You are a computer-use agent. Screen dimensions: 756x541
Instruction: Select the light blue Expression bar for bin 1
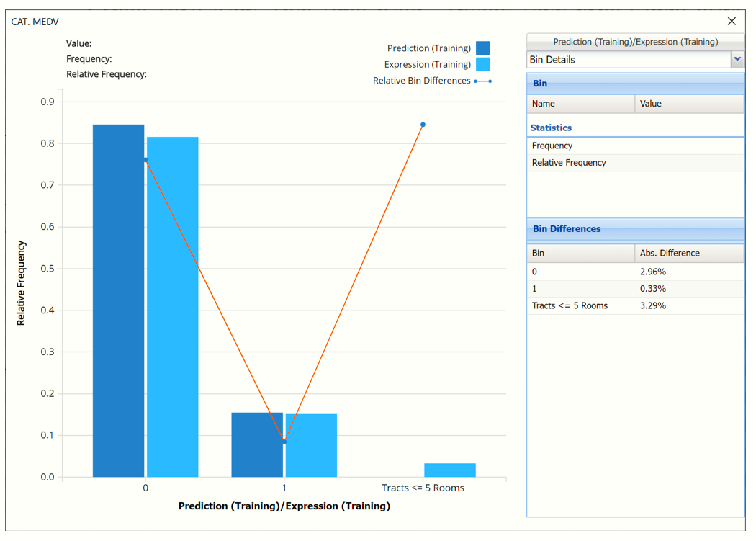point(311,445)
